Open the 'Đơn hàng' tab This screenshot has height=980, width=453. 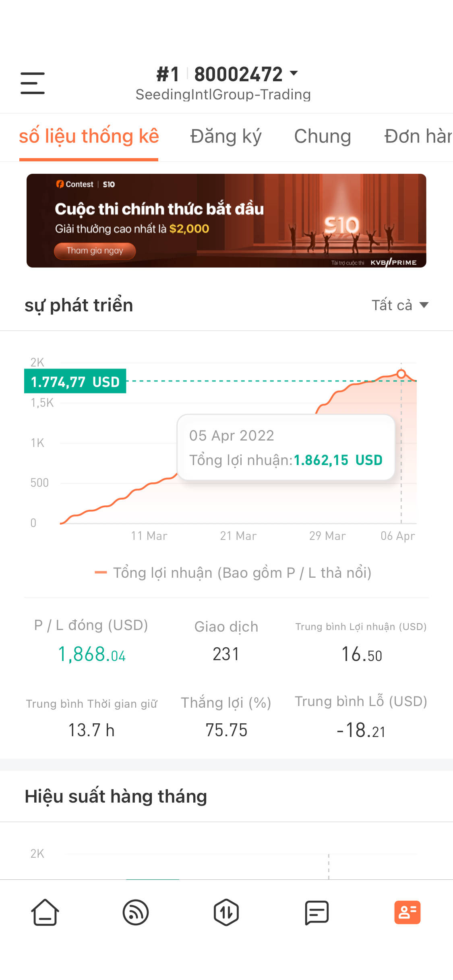point(418,136)
